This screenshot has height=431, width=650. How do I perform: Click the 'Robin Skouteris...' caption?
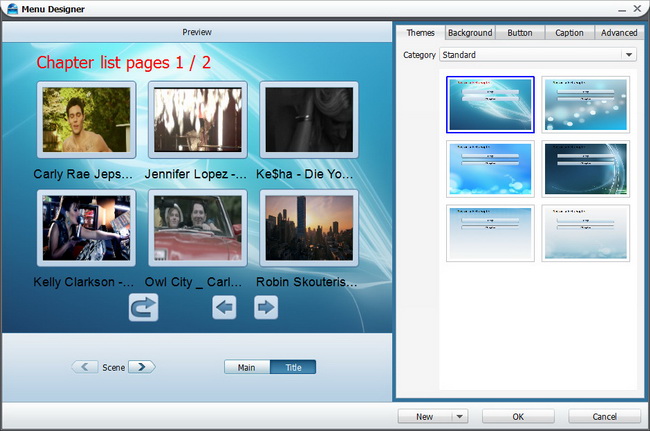tap(306, 282)
